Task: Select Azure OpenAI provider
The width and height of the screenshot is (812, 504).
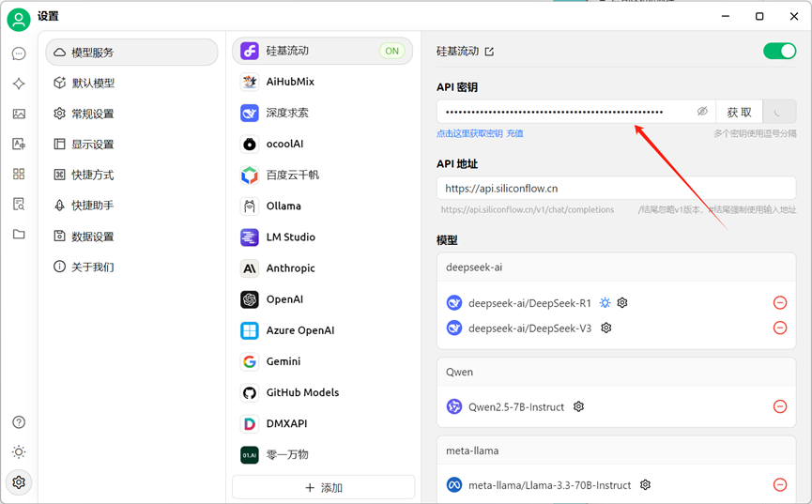Action: click(323, 330)
